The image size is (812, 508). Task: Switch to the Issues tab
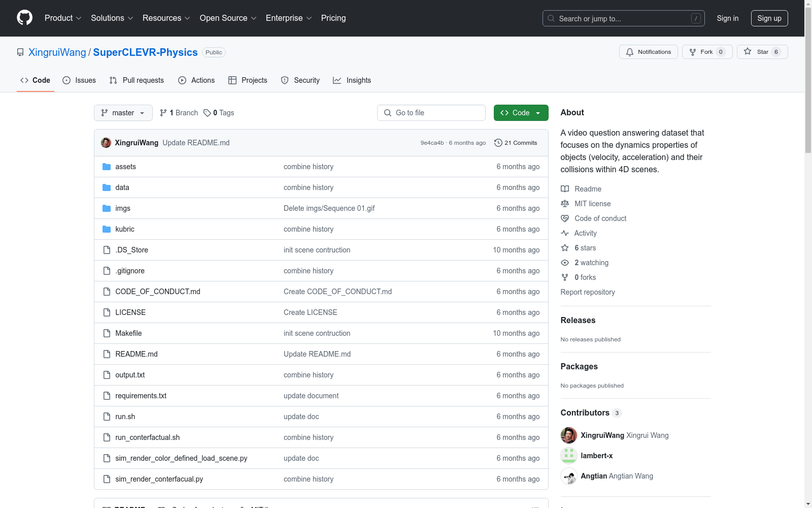pyautogui.click(x=79, y=80)
